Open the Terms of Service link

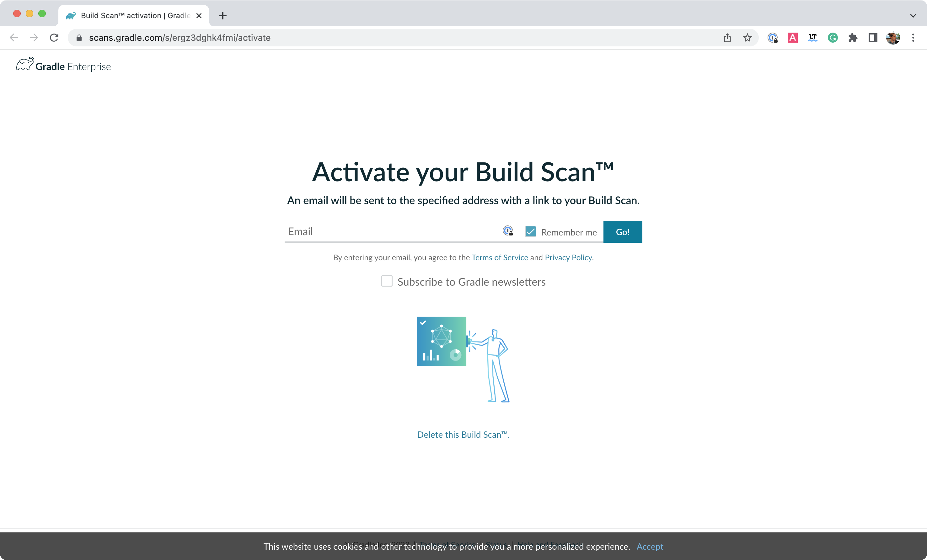pos(500,257)
